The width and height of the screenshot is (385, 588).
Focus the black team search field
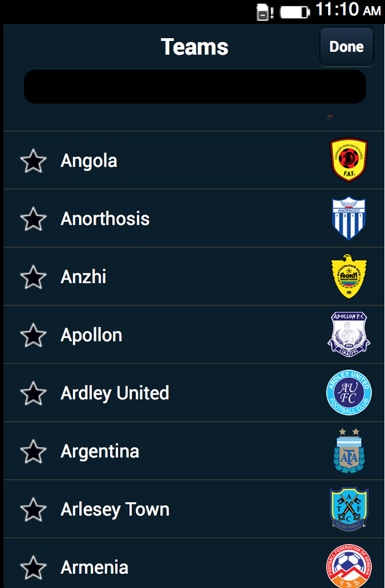coord(195,86)
